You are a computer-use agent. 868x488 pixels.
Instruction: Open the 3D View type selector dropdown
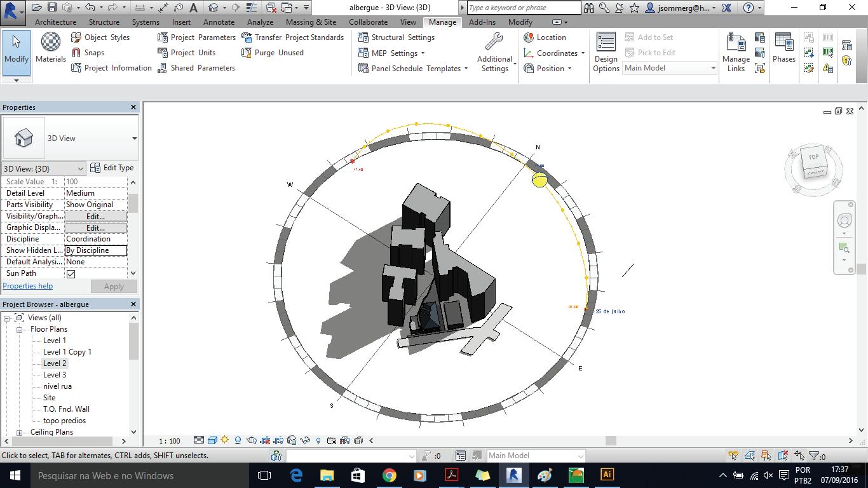click(x=134, y=139)
